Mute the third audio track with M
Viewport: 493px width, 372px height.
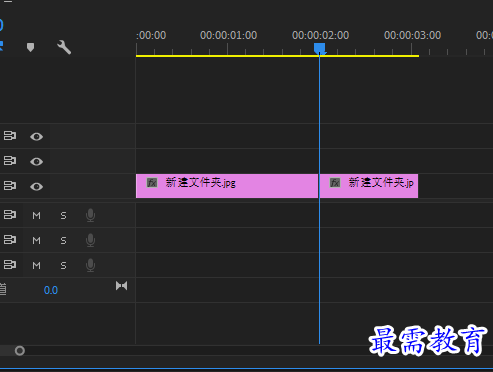coord(36,266)
